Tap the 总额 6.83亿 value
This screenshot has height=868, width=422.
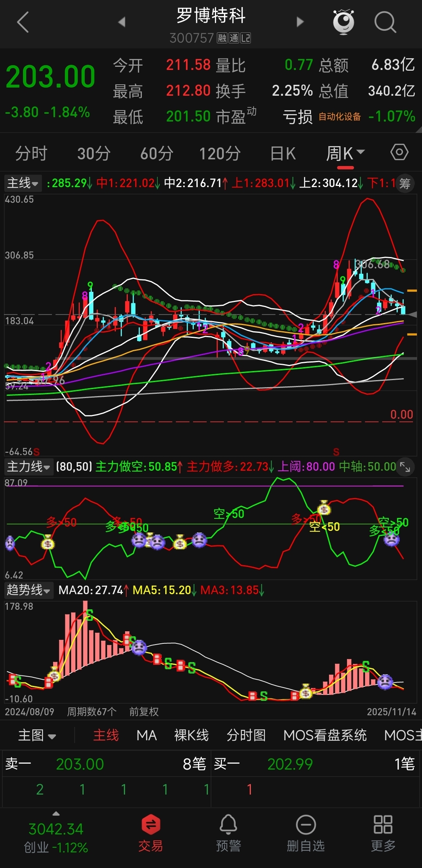click(x=393, y=65)
